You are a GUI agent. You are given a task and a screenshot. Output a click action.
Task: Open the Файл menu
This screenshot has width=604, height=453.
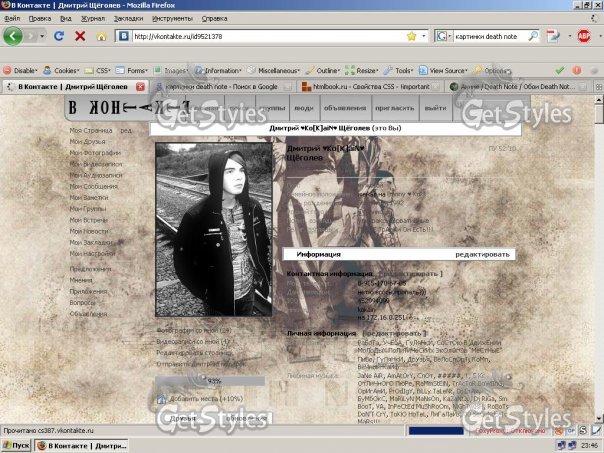click(x=12, y=18)
